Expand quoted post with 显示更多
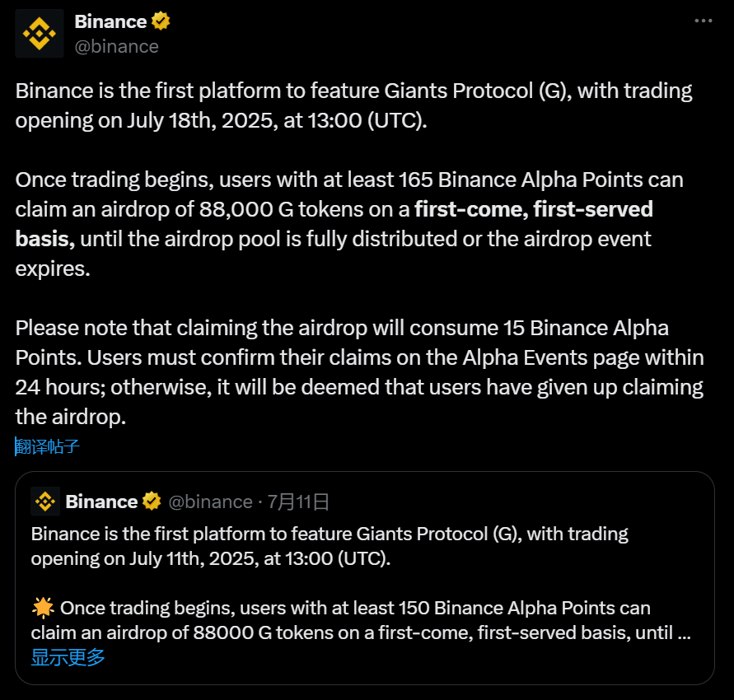734x700 pixels. click(x=68, y=657)
